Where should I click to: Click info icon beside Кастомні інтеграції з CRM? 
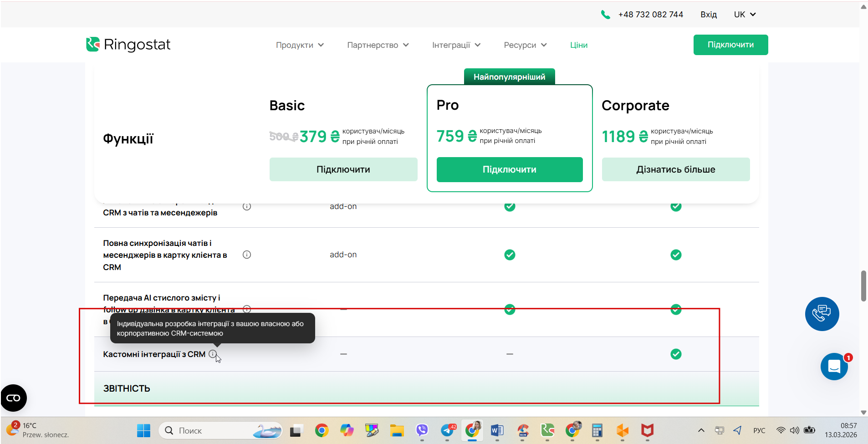click(213, 354)
